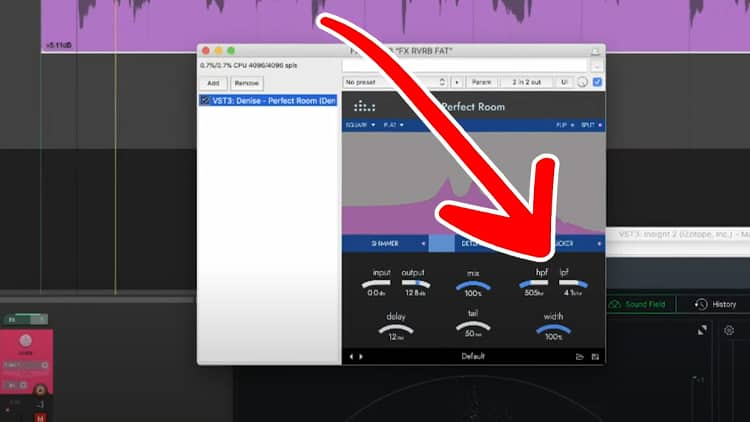The height and width of the screenshot is (422, 750).
Task: Click the arrow button beside preset dropdown
Action: tap(457, 82)
